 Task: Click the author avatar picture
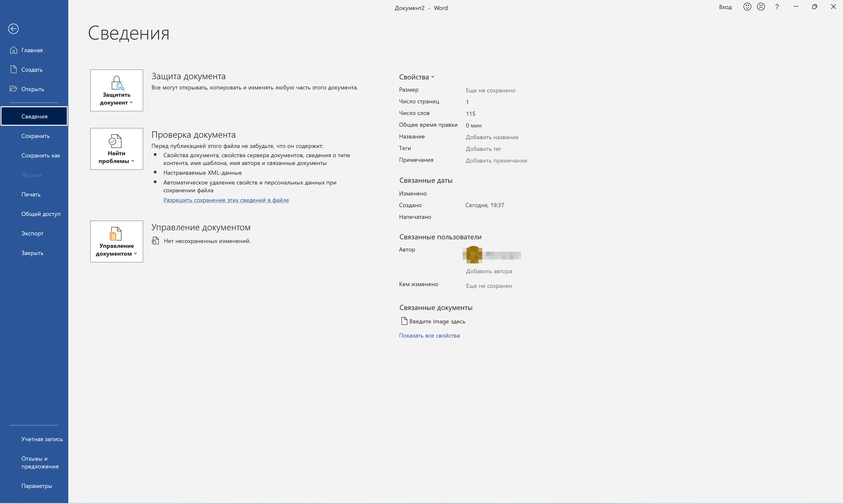473,255
